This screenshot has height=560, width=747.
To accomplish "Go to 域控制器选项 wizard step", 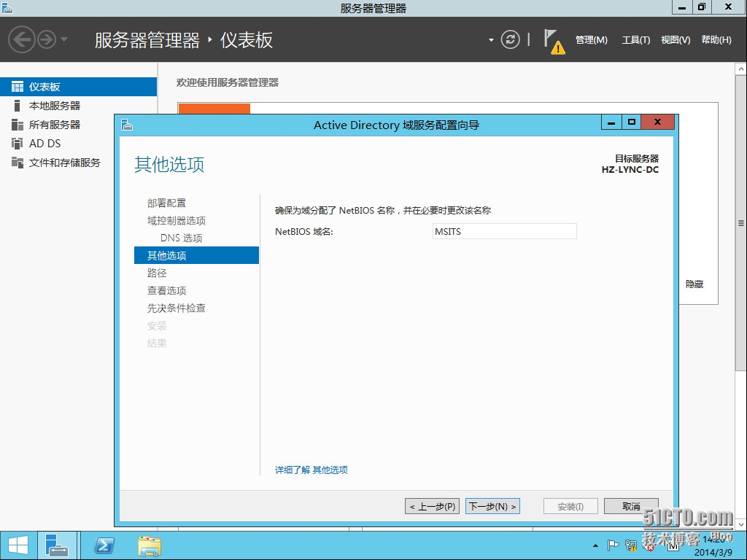I will [x=177, y=220].
